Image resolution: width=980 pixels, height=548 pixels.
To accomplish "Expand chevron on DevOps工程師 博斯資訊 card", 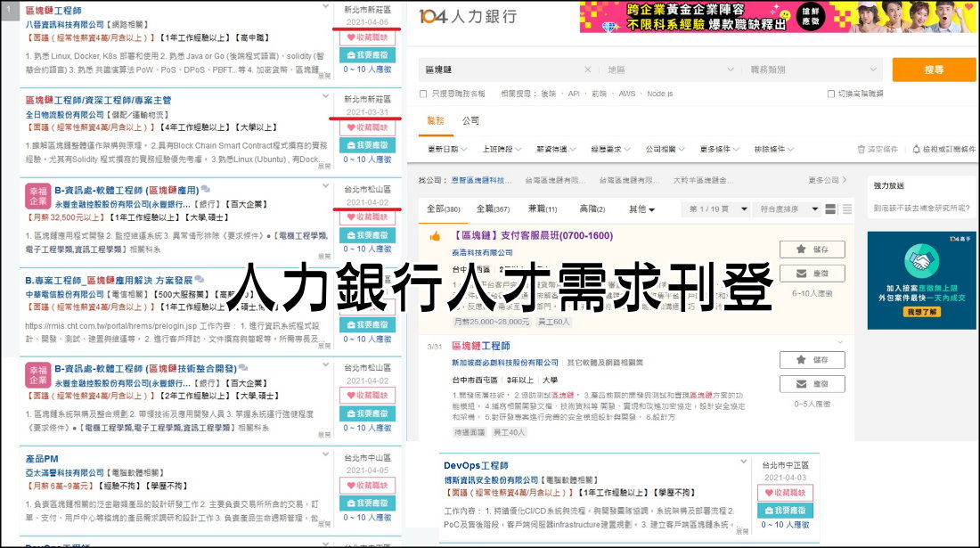I will [743, 462].
